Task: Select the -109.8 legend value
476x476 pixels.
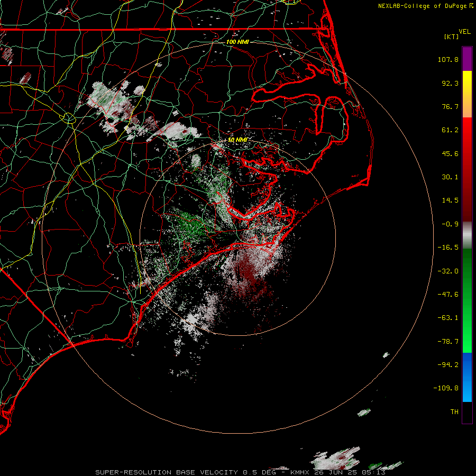Action: 446,388
